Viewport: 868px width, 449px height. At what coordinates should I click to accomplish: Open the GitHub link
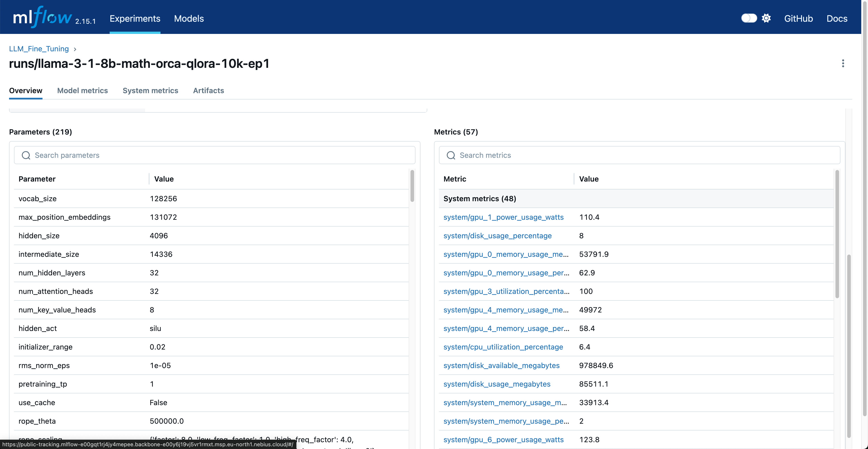tap(798, 19)
